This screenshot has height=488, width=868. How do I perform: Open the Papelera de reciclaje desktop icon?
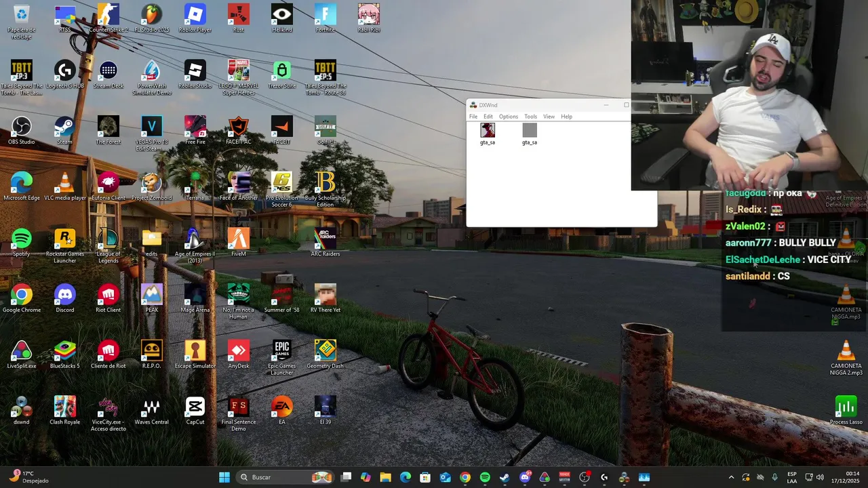[22, 20]
